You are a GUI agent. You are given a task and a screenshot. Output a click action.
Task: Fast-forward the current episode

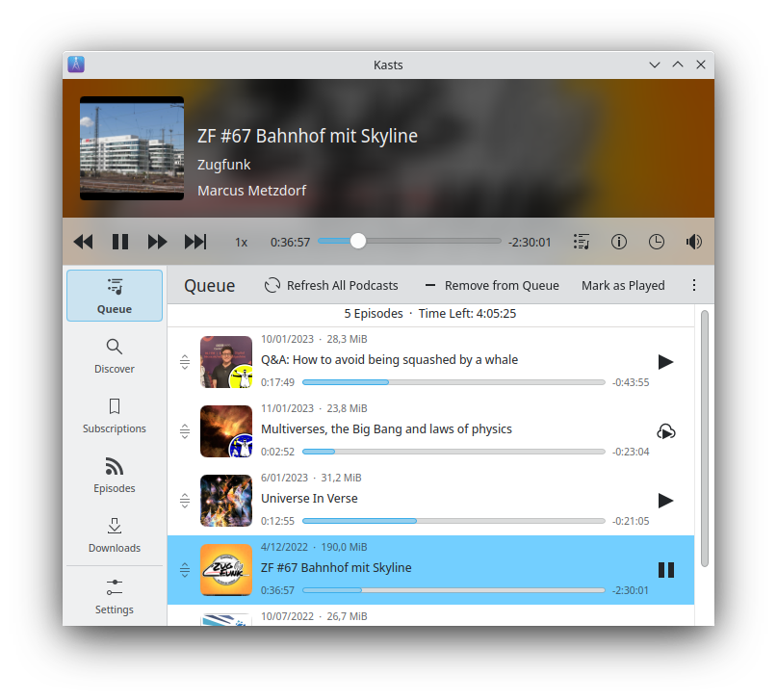pos(158,243)
